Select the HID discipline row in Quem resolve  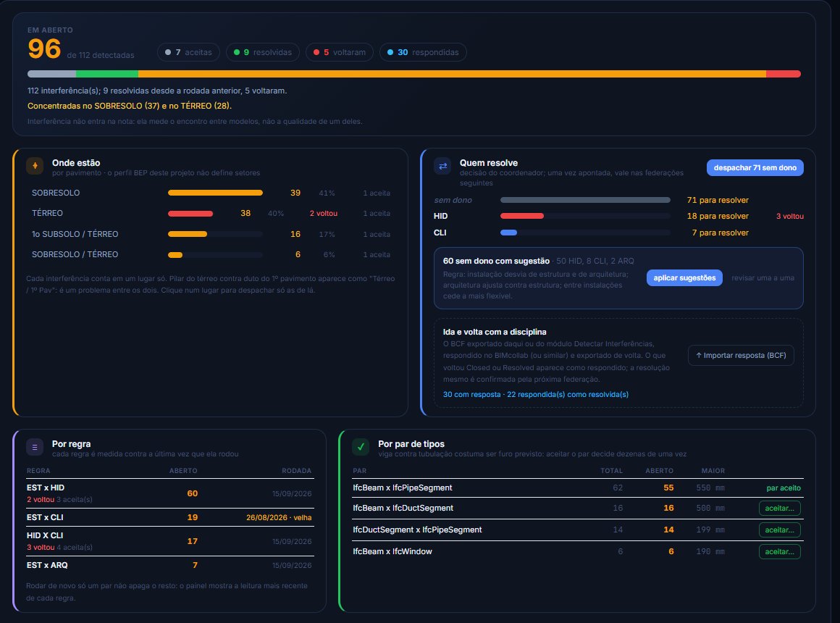(x=618, y=216)
